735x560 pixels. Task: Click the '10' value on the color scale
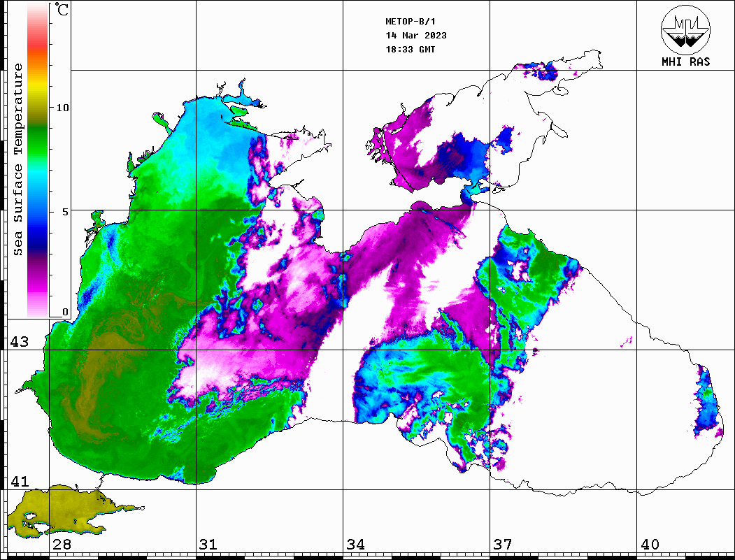[62, 108]
